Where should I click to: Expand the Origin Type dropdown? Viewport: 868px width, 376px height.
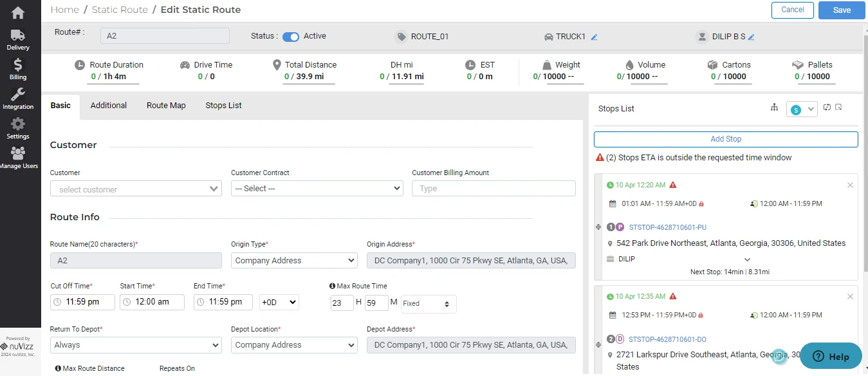(294, 261)
